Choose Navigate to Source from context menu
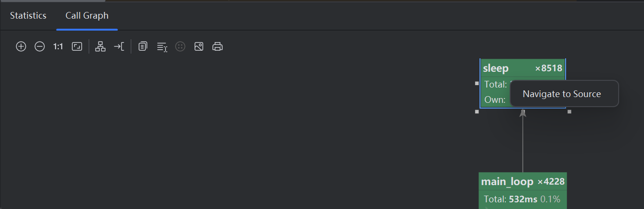 click(x=562, y=94)
